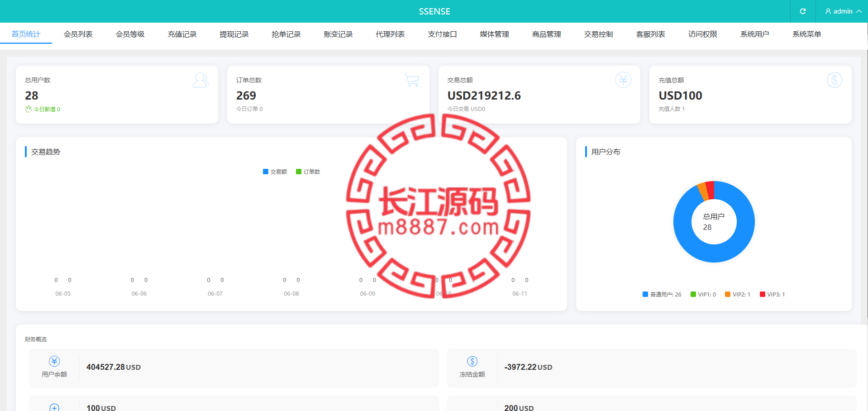Toggle VIP3: 1 legend entry

coord(773,294)
